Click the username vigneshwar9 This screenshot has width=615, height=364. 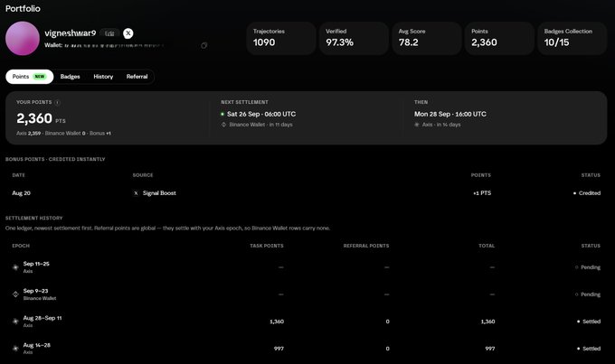71,33
